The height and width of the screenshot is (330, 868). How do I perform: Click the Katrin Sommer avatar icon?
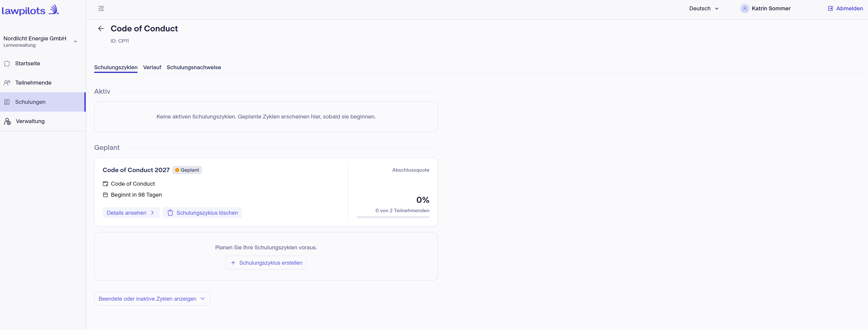(745, 8)
